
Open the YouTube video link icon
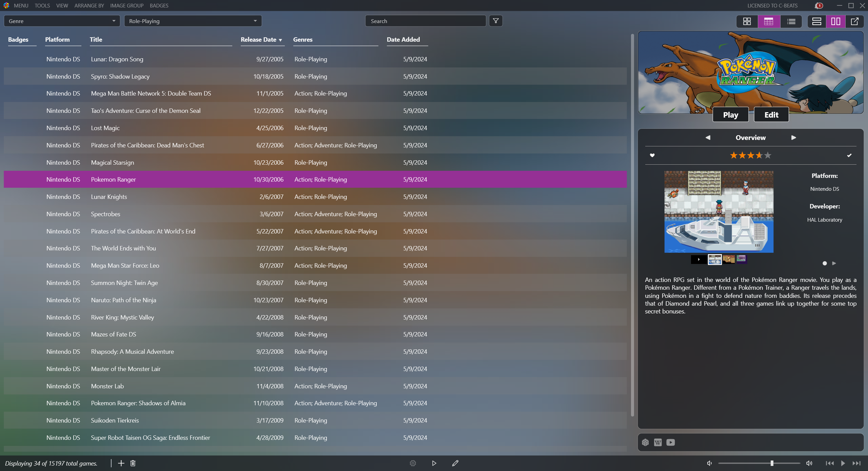pyautogui.click(x=670, y=443)
